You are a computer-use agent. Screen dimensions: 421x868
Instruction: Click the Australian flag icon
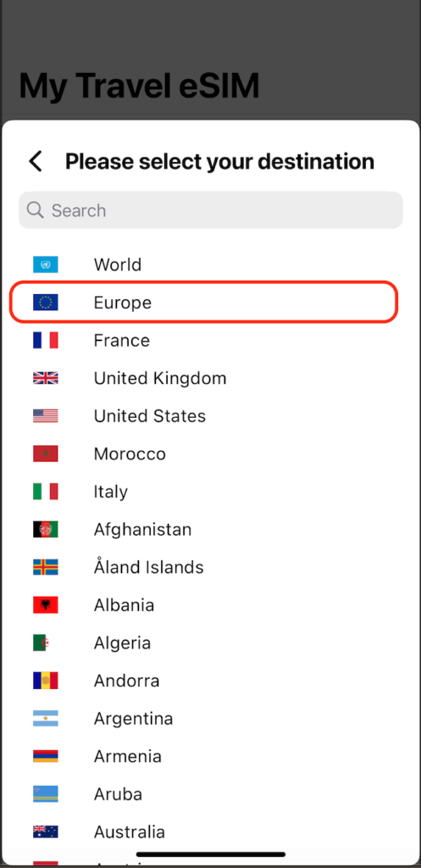click(x=46, y=832)
